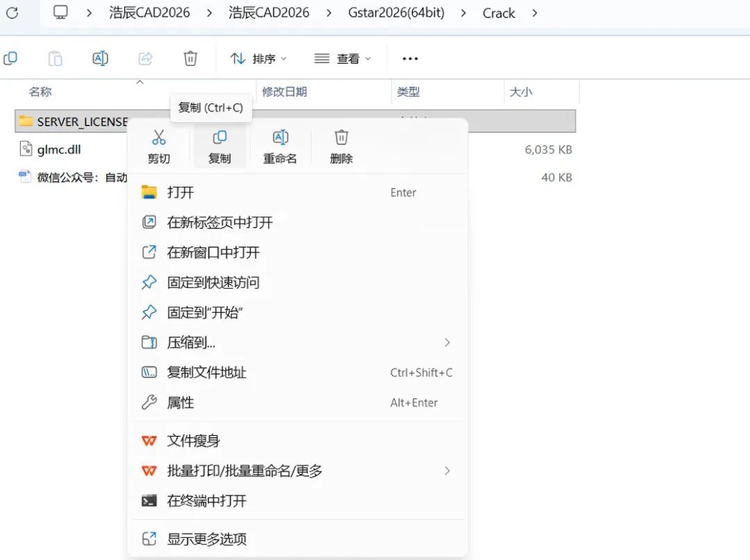Choose 在终端中打开
750x560 pixels.
pos(297,501)
